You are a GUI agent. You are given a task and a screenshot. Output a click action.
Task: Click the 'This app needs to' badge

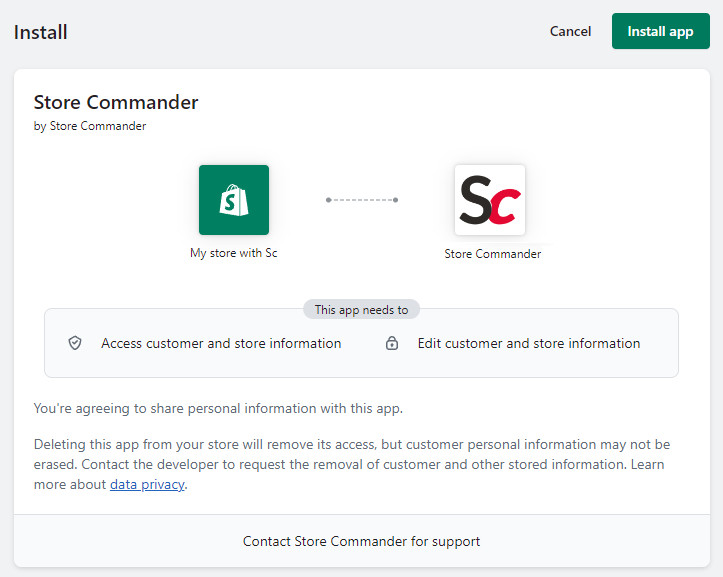click(x=362, y=309)
